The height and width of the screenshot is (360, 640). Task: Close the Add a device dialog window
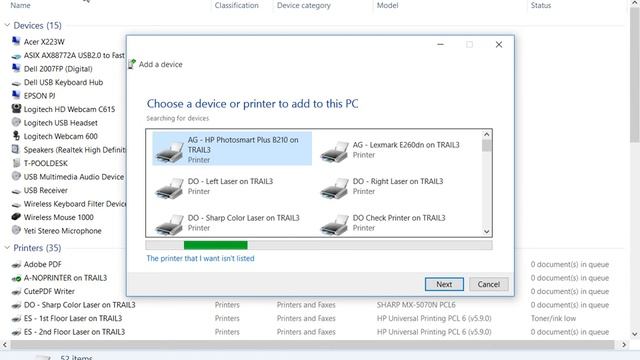click(499, 44)
